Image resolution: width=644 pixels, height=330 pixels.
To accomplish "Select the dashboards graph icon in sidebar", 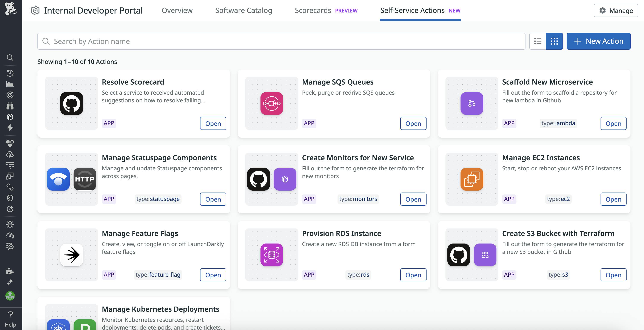I will coord(10,84).
